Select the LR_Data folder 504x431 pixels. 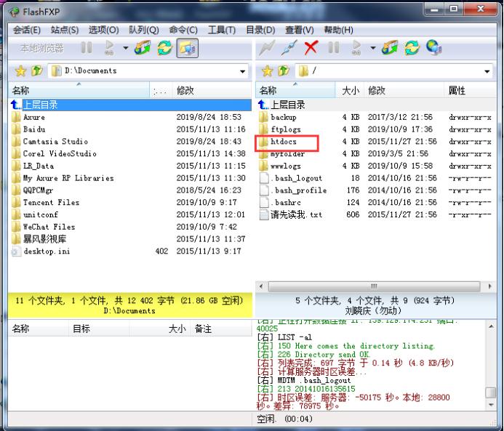point(130,166)
